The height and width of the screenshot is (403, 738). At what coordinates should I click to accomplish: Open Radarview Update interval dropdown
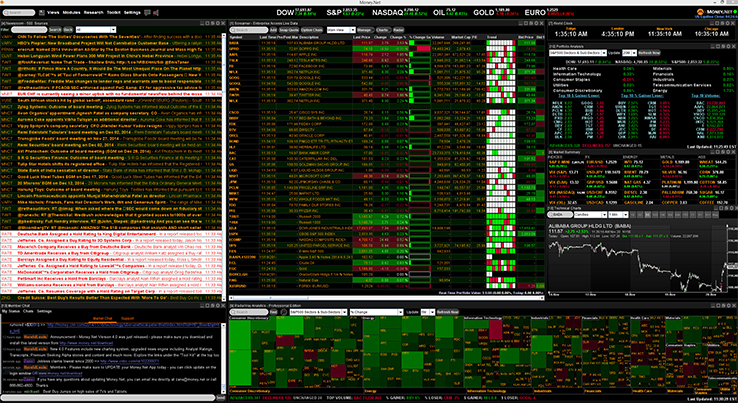(428, 312)
